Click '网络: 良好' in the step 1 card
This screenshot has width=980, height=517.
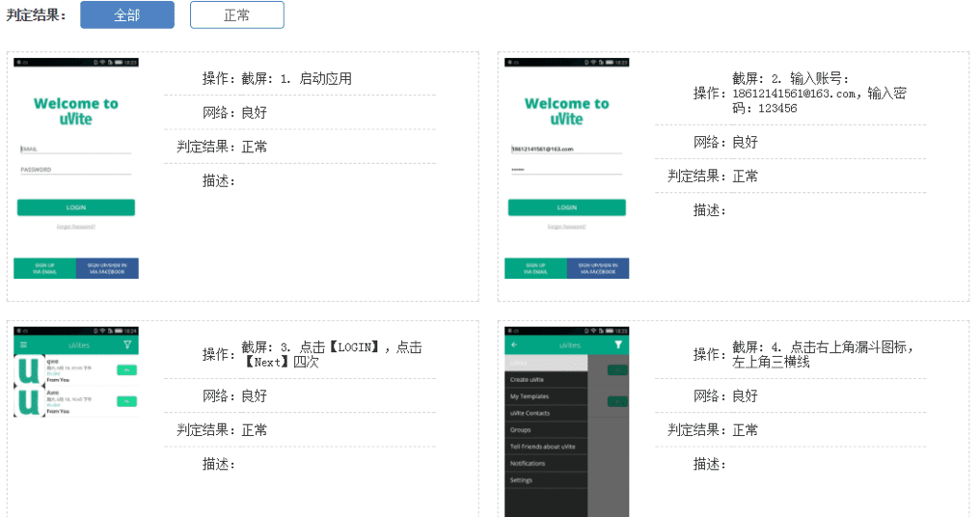pos(234,113)
